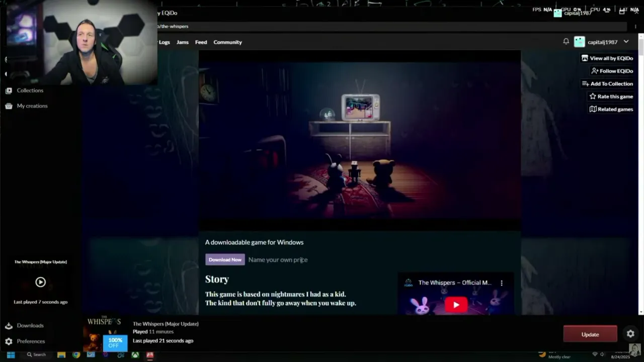Click the taskbar volume speaker icon
The image size is (644, 362).
coord(602,354)
